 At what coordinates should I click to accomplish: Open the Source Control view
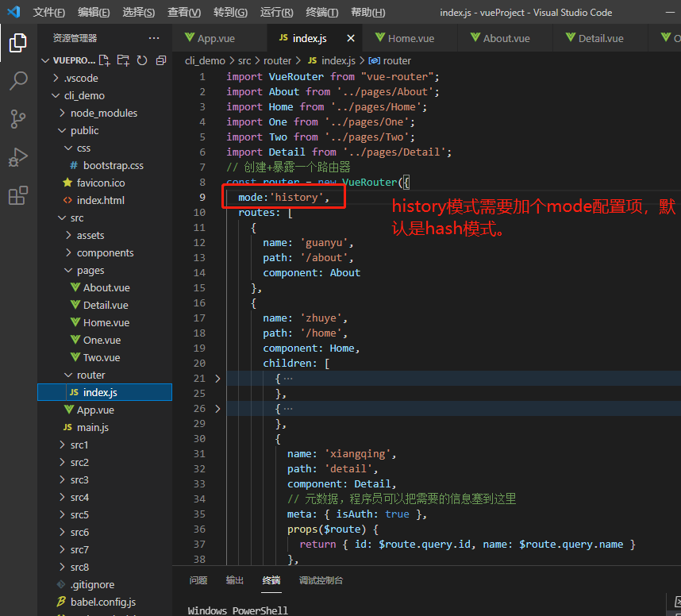[17, 118]
